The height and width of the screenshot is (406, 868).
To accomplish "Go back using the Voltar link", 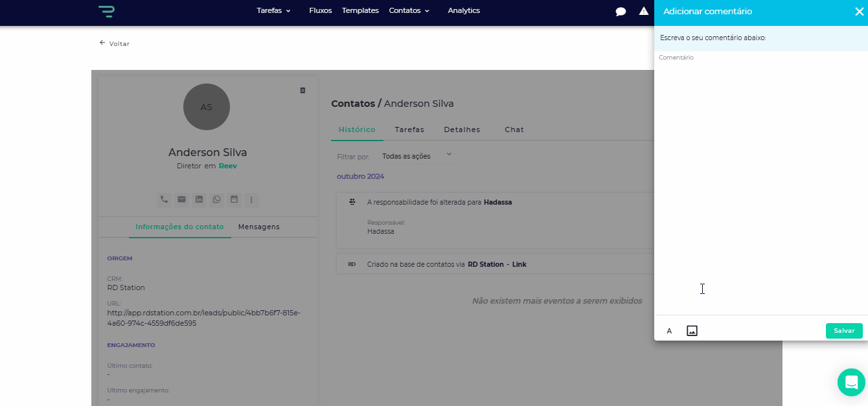I will point(115,43).
